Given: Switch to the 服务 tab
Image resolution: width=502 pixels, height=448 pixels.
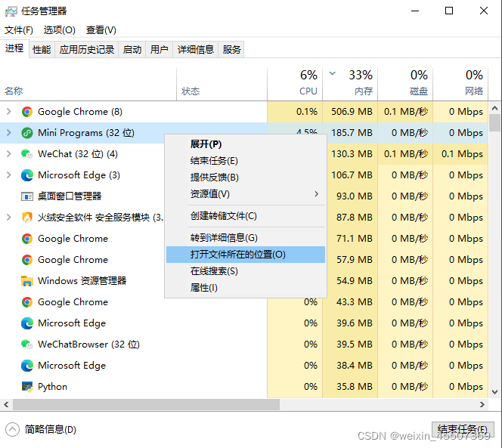Looking at the screenshot, I should (231, 50).
